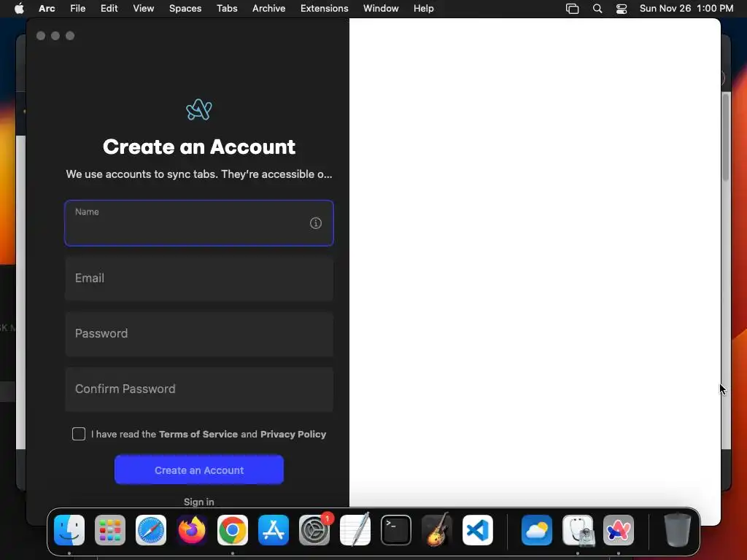Screen dimensions: 747x560
Task: Click the date and time in menu bar
Action: tap(686, 8)
